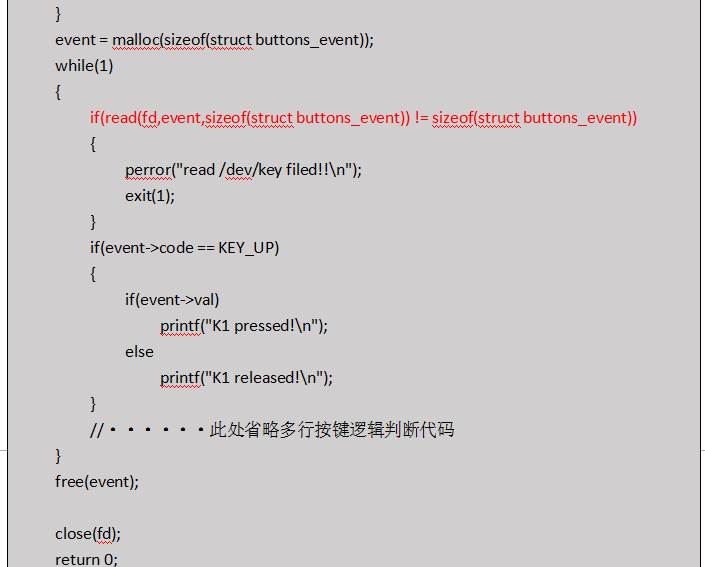Click the printf "K1 released!" line
This screenshot has height=567, width=705.
(x=246, y=378)
